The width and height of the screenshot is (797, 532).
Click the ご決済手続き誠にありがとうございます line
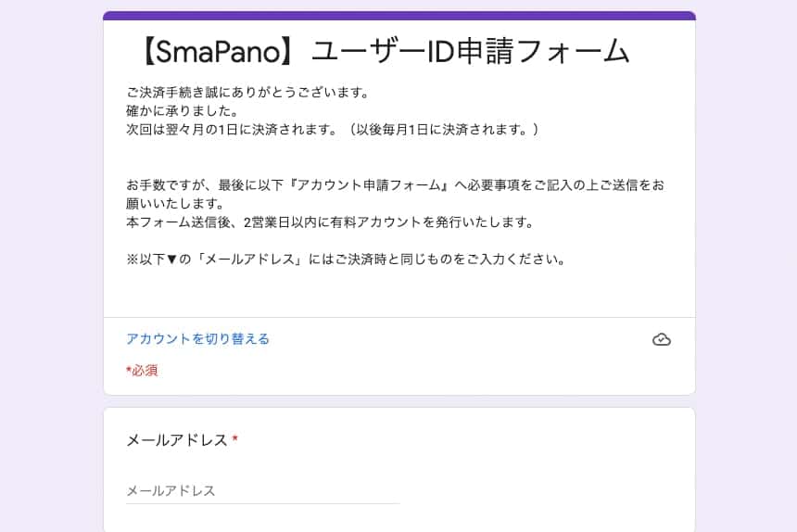pos(247,93)
